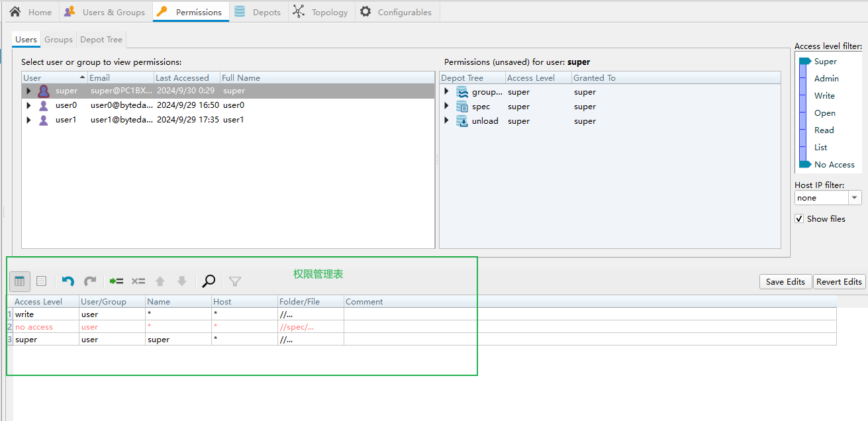Click the undo arrow icon
Image resolution: width=868 pixels, height=421 pixels.
pyautogui.click(x=68, y=281)
